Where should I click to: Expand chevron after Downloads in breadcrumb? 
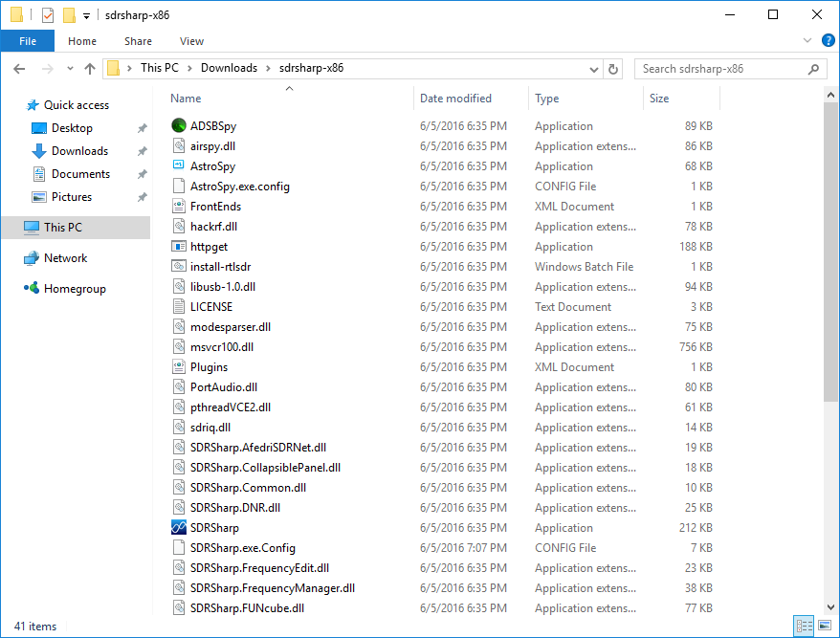pos(269,69)
